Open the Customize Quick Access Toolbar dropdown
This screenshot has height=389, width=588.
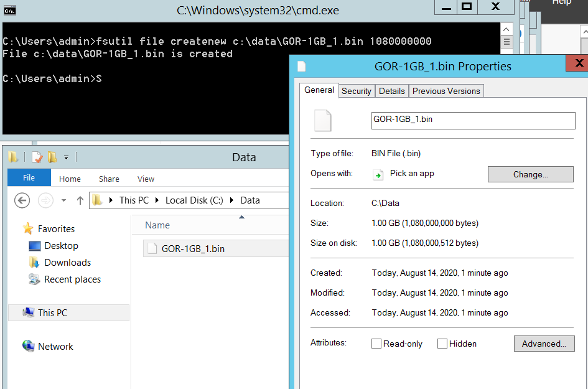(66, 157)
